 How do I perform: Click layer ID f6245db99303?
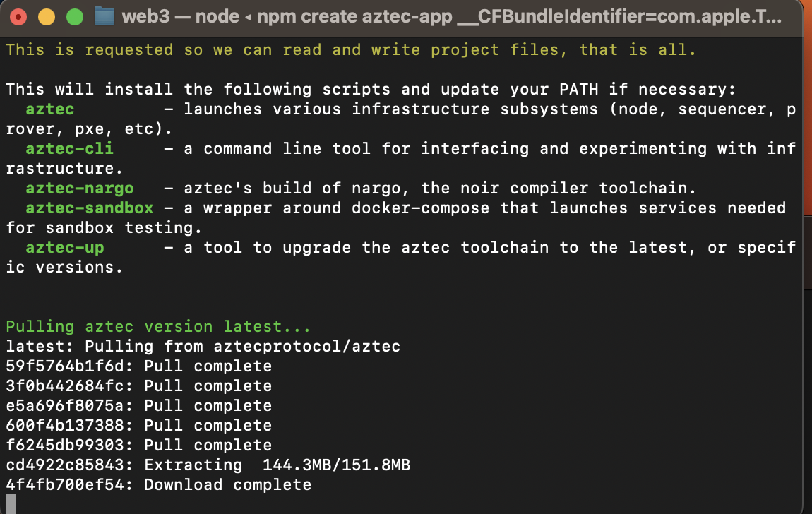click(x=65, y=445)
